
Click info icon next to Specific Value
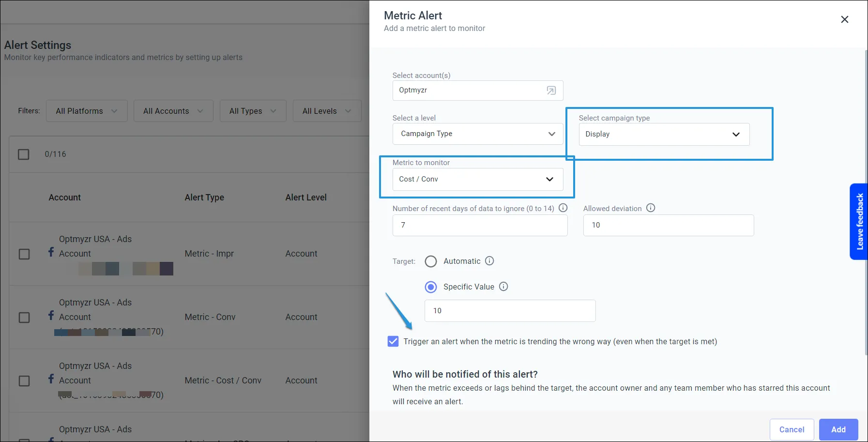[503, 287]
